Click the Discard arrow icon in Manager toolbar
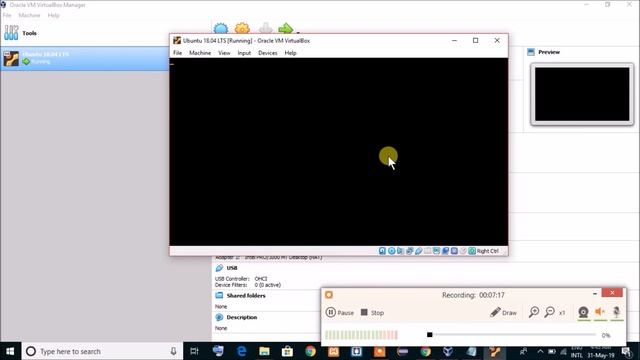Viewport: 640px width, 360px height. click(x=265, y=29)
